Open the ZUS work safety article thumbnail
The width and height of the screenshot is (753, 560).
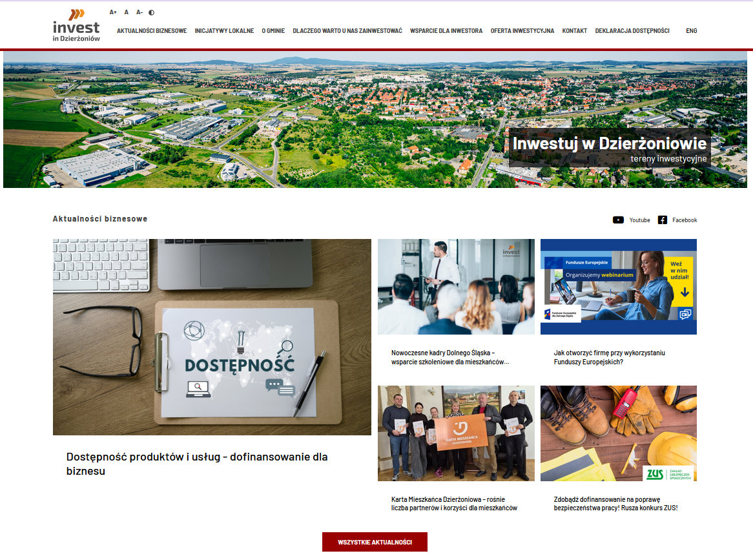click(x=618, y=433)
